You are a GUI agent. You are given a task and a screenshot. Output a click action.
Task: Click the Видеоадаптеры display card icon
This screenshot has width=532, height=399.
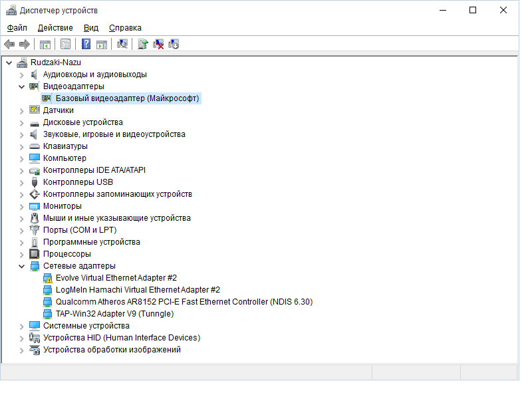[34, 86]
